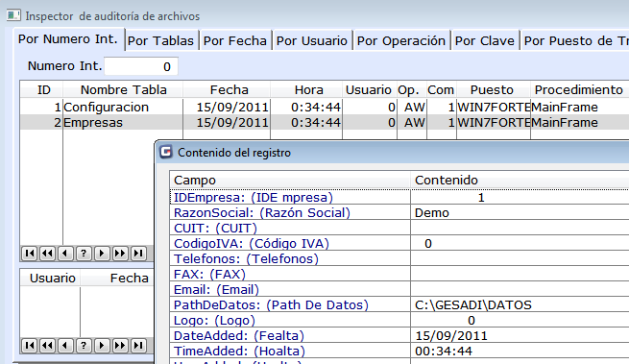Click locate (?) button in Usuario list navigation
This screenshot has width=629, height=364.
tap(84, 346)
